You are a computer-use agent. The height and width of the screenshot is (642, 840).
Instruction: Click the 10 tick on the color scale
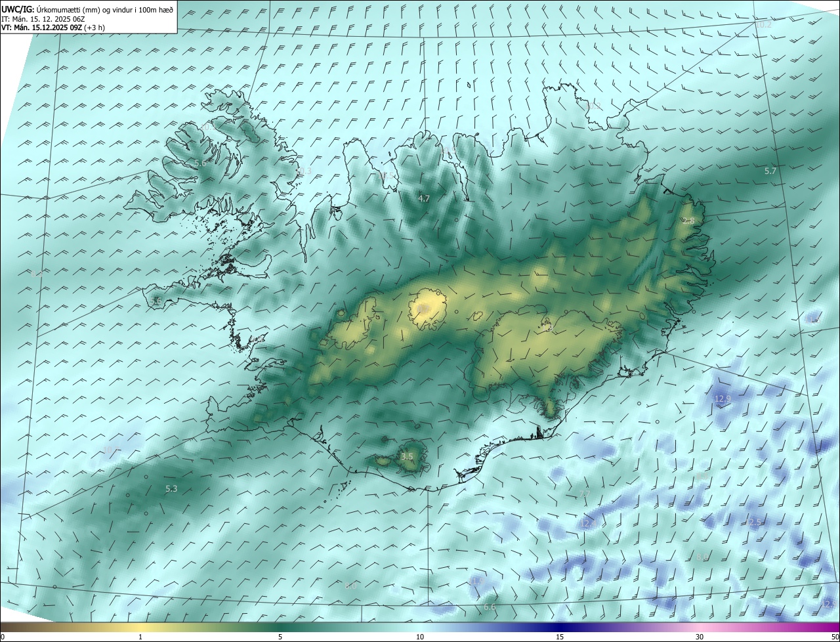[x=420, y=637]
